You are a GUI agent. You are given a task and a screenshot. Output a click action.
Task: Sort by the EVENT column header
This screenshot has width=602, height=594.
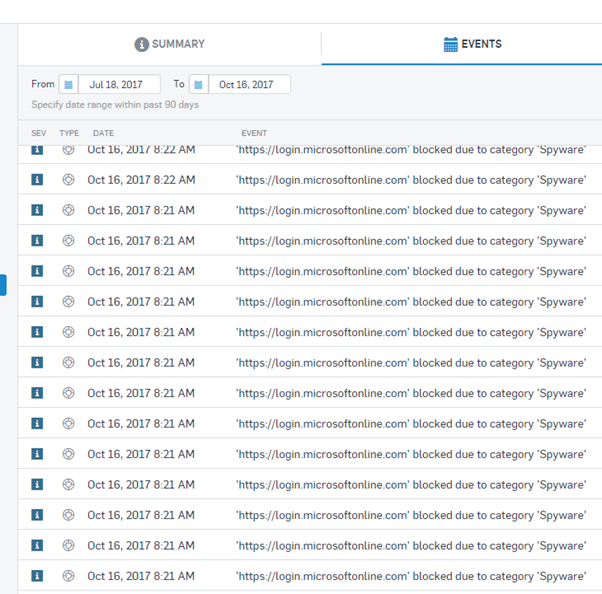(254, 133)
